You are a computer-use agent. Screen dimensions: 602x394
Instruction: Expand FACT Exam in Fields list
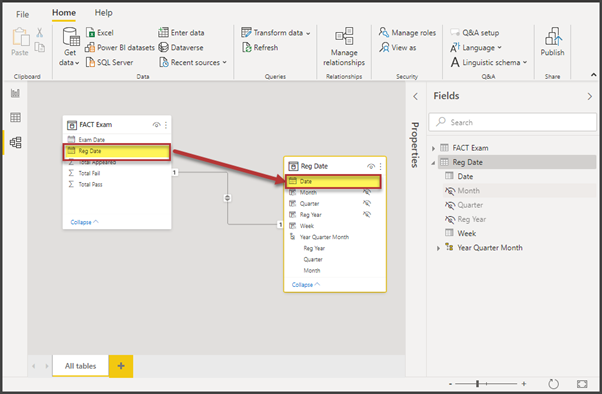coord(433,148)
